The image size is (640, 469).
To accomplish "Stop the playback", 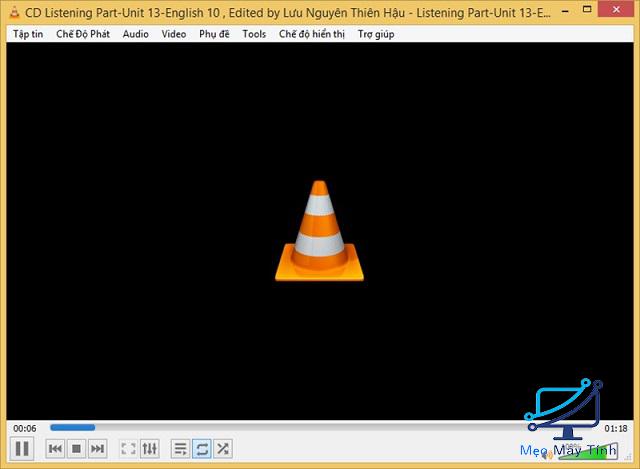I will tap(77, 449).
